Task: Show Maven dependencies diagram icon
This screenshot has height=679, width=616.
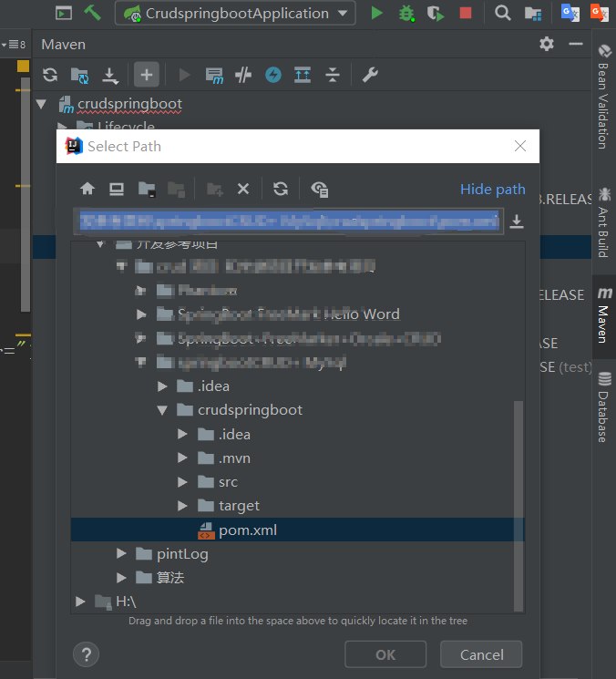Action: pos(303,75)
